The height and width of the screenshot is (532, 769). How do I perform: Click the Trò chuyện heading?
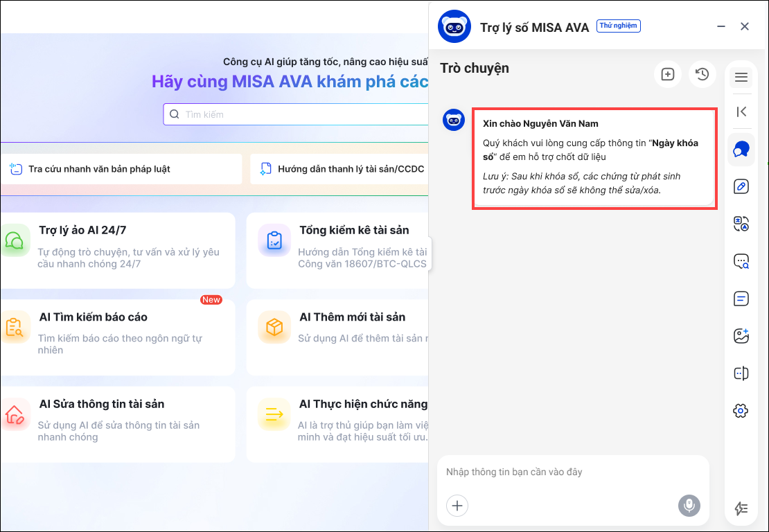pyautogui.click(x=475, y=68)
